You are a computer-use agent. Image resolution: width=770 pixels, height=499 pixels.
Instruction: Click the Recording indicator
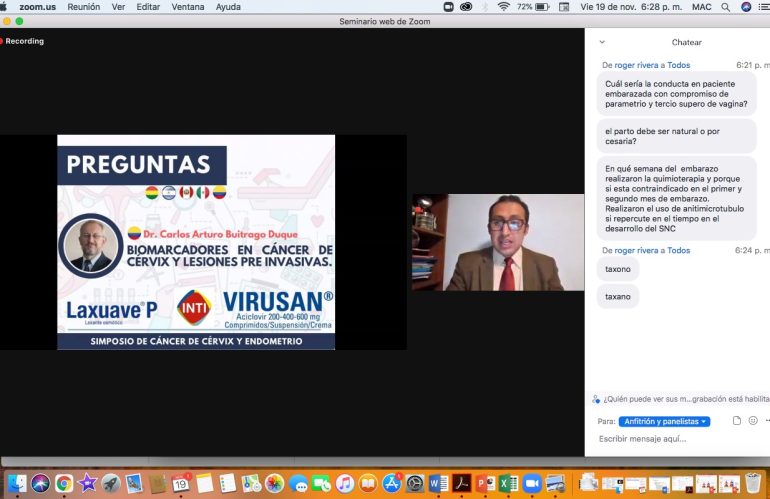(23, 41)
